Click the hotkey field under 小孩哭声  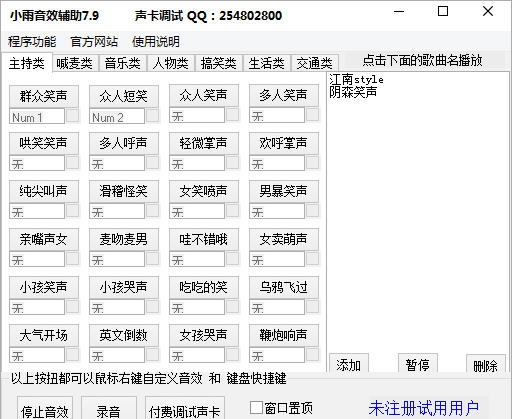[x=117, y=307]
